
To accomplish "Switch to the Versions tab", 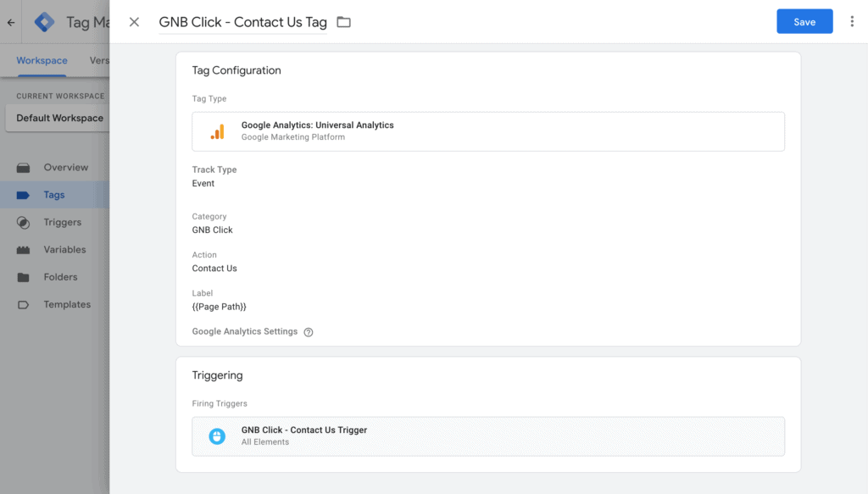I will click(x=99, y=61).
